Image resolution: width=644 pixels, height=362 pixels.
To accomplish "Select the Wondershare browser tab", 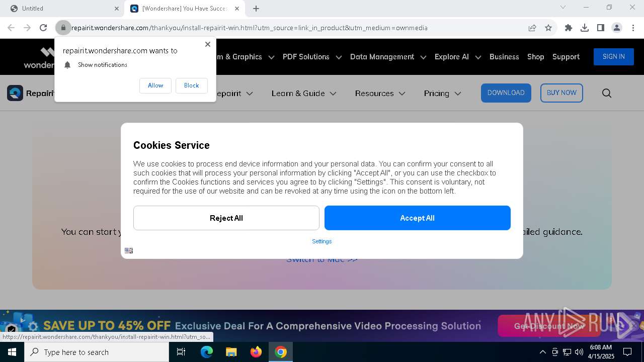I will [x=185, y=9].
